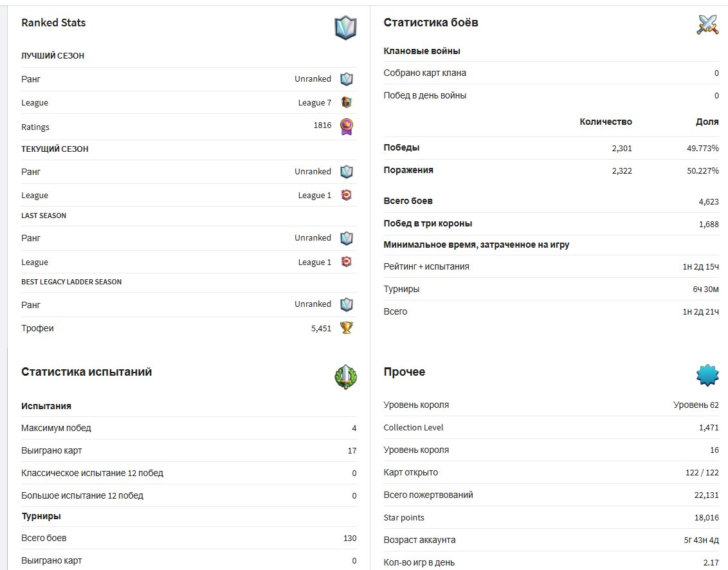
Task: Click the best season Unranked shield icon
Action: click(x=347, y=79)
